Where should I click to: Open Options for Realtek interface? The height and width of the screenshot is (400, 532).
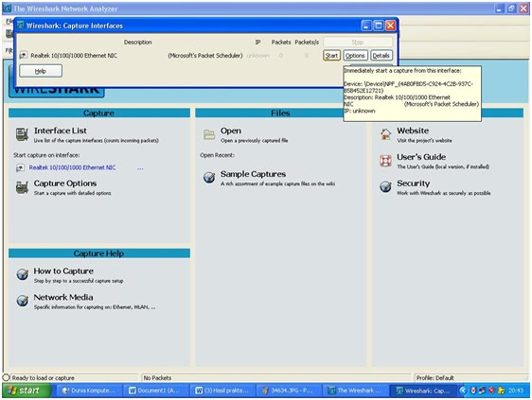355,56
